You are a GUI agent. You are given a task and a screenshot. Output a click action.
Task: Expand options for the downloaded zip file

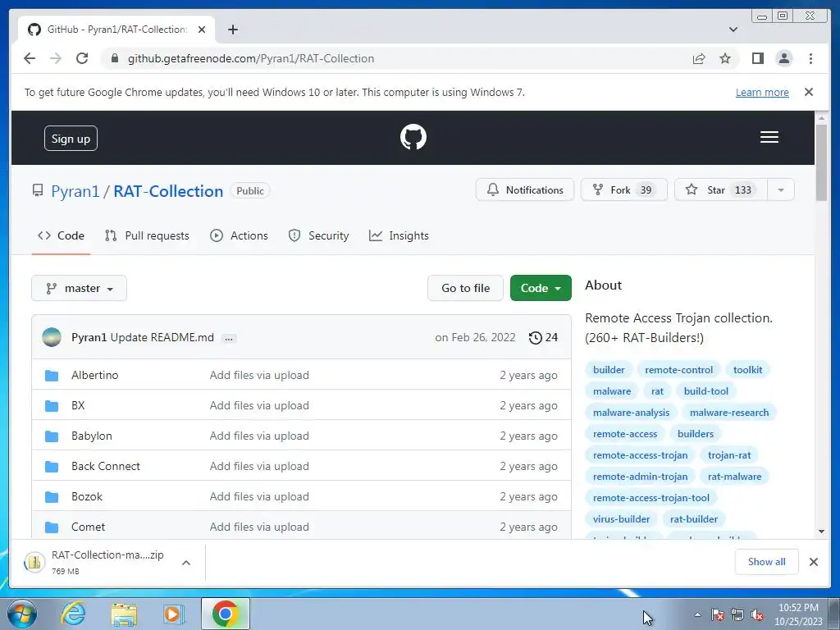tap(186, 563)
